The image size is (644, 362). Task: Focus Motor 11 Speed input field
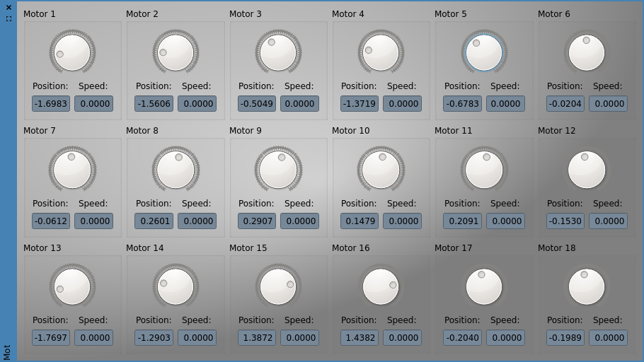point(505,221)
